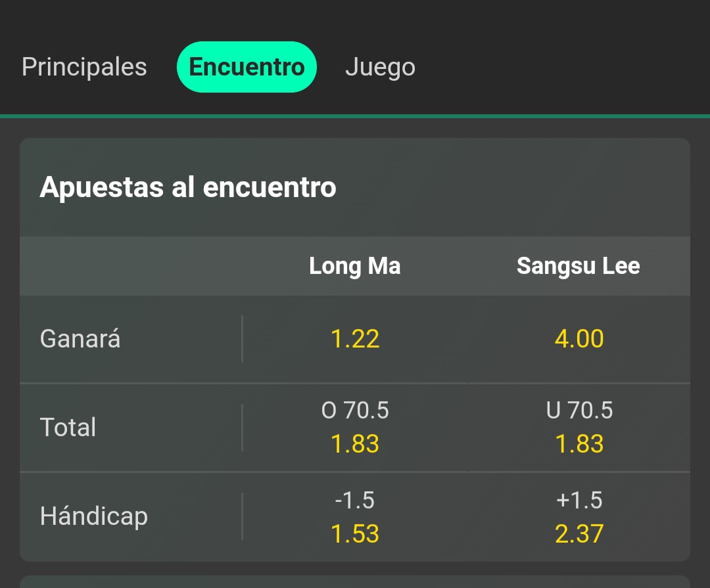Image resolution: width=710 pixels, height=588 pixels.
Task: Open the next market card below
Action: [x=355, y=582]
